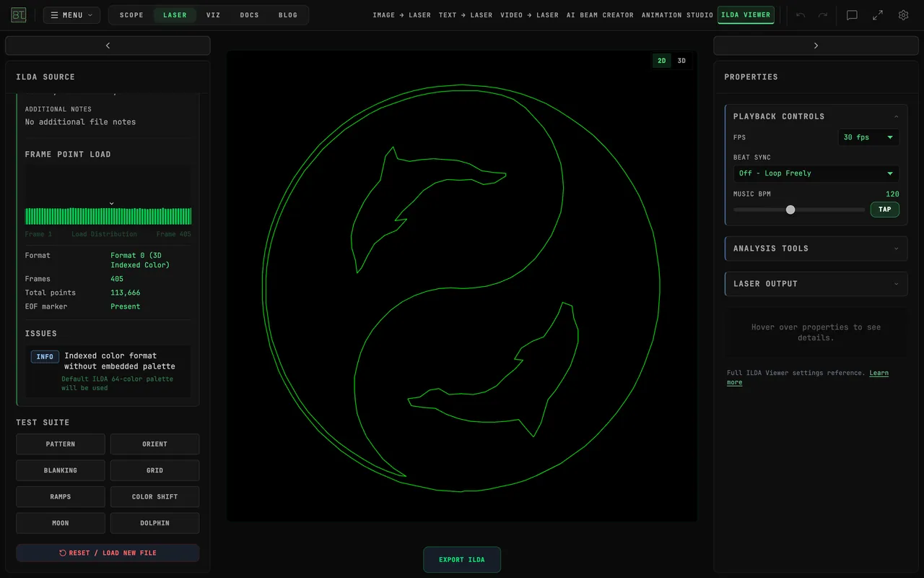924x578 pixels.
Task: Collapse the right panel arrow
Action: pyautogui.click(x=816, y=46)
